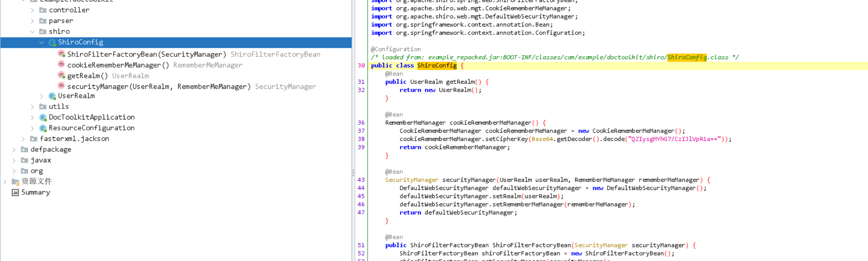Click line number 30 in gutter
This screenshot has height=261, width=868.
[x=361, y=65]
